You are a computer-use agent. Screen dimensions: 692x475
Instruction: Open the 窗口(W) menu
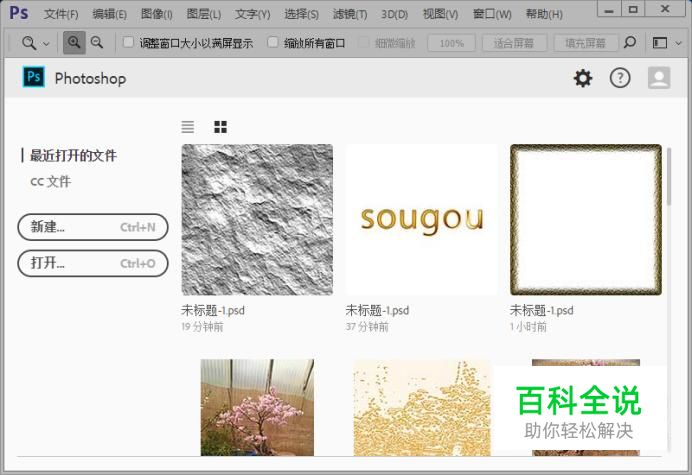point(492,14)
